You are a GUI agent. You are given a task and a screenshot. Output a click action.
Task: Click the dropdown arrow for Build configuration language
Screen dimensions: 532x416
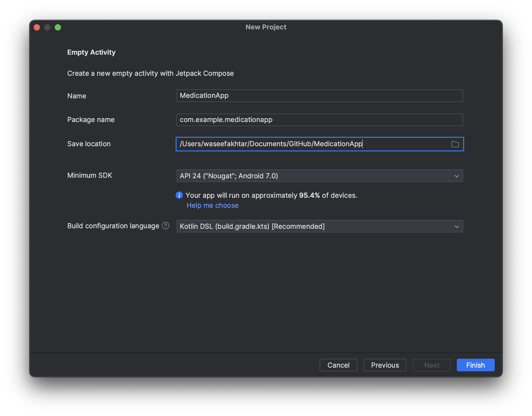pos(457,226)
